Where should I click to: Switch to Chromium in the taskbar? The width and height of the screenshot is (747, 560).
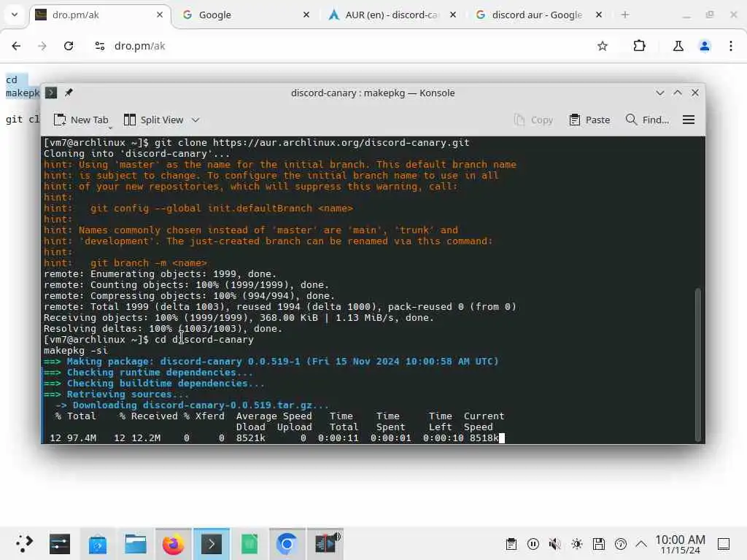pyautogui.click(x=287, y=544)
